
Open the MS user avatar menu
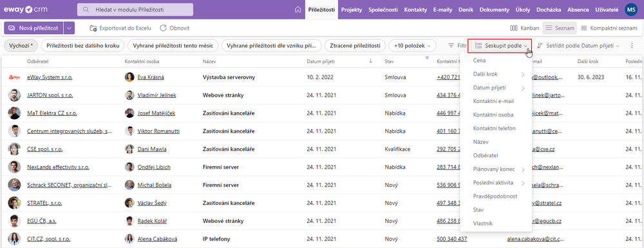tap(630, 10)
